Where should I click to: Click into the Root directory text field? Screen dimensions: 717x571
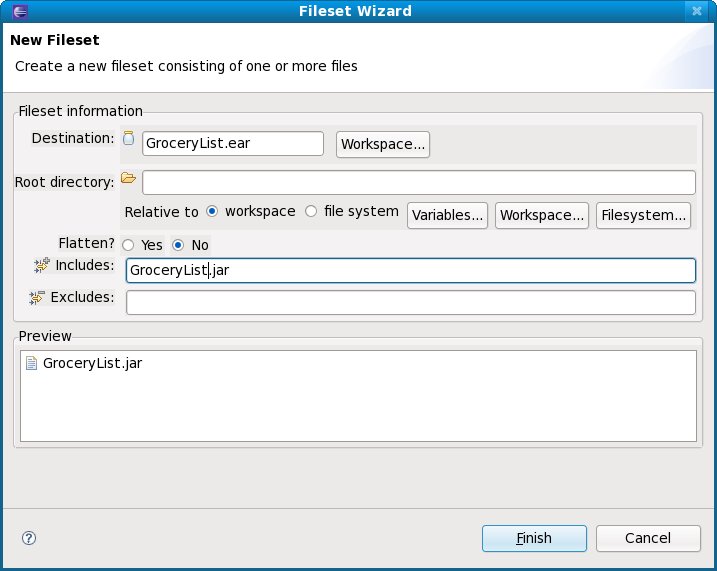[418, 182]
